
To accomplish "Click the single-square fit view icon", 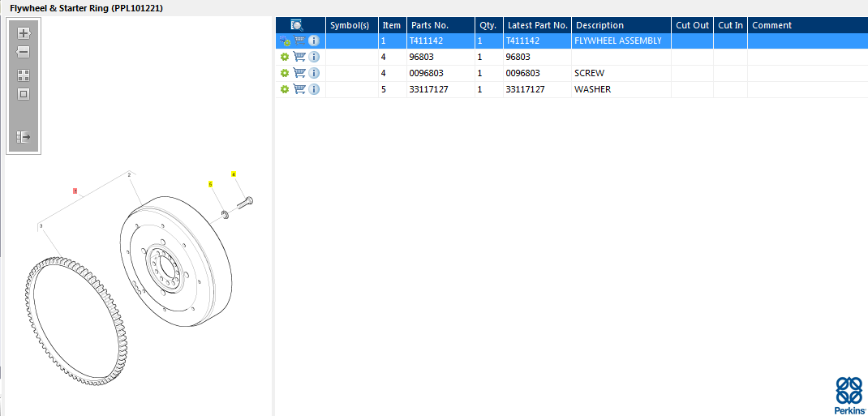I will (x=24, y=94).
